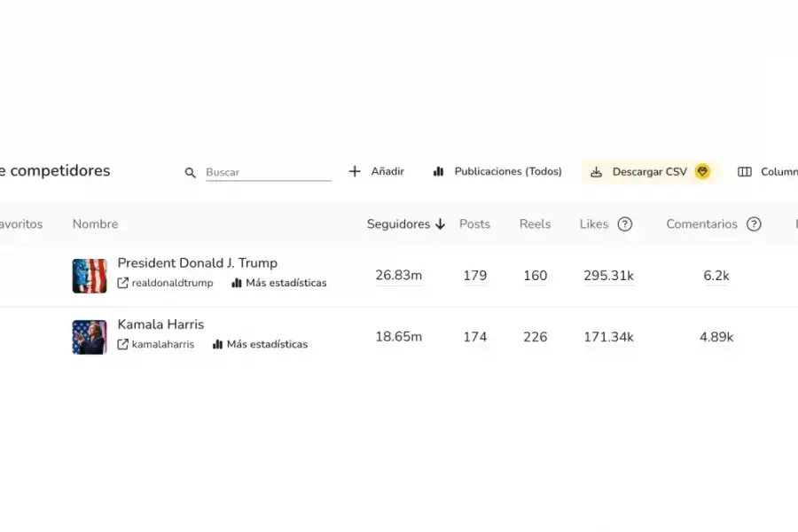Viewport: 798px width, 532px height.
Task: Click the external link icon beside kamalaharris
Action: (x=122, y=344)
